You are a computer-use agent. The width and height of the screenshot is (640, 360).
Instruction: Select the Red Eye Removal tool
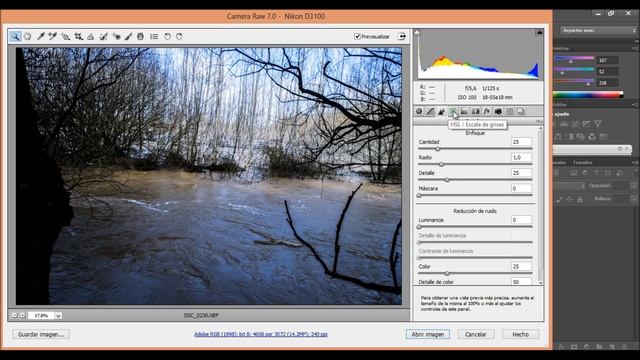[116, 36]
